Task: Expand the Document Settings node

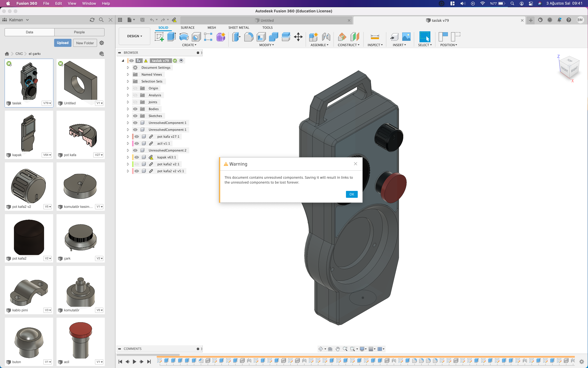Action: click(128, 68)
